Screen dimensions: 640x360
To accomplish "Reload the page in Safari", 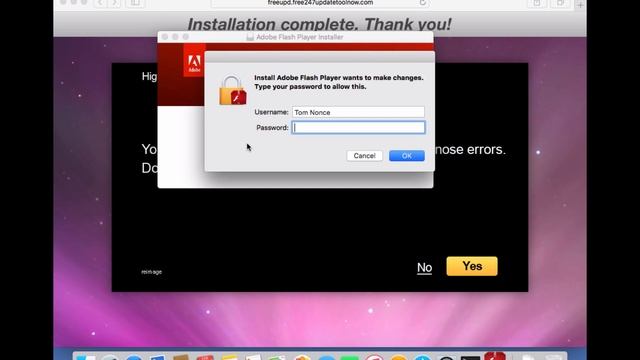I will click(422, 2).
